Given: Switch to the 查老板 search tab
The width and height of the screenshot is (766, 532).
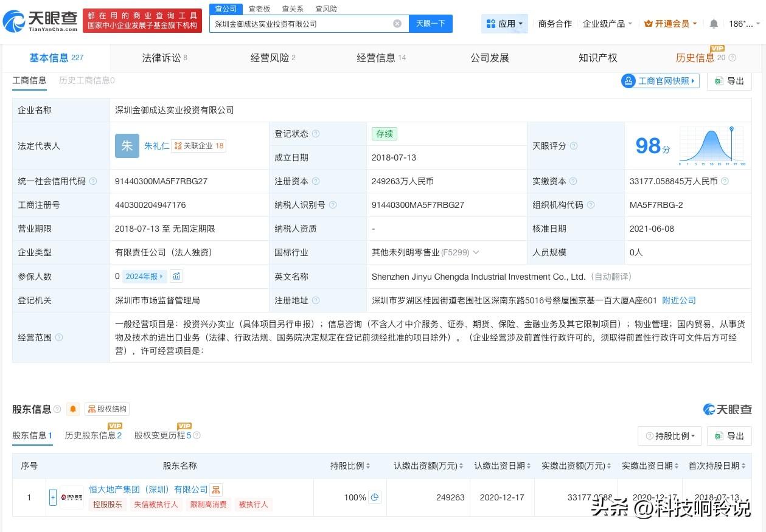Looking at the screenshot, I should click(259, 9).
